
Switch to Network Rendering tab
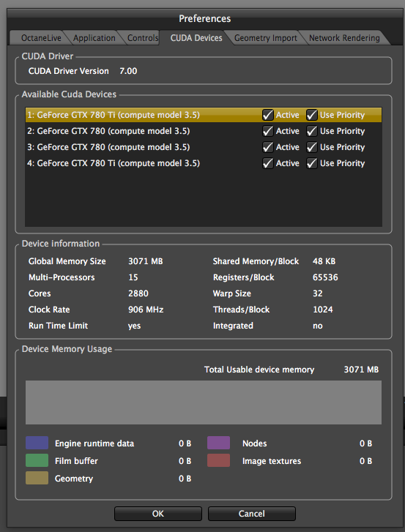344,38
